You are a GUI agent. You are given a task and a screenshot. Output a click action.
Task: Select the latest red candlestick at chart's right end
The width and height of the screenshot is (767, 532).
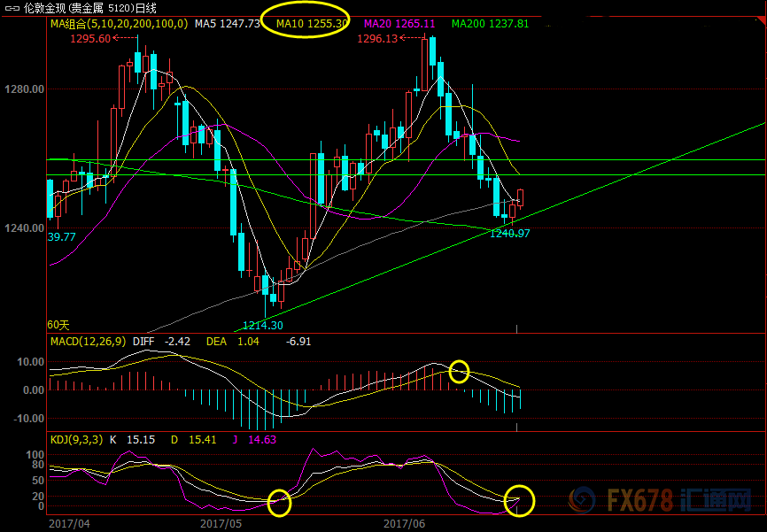[x=520, y=198]
